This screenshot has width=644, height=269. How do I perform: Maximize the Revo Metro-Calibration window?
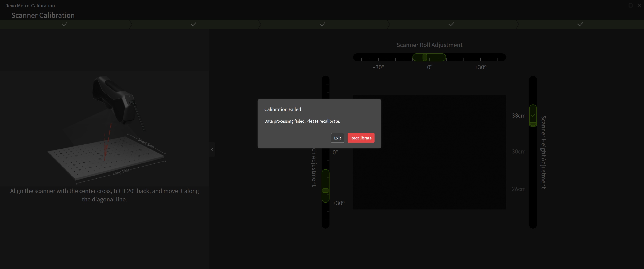(x=631, y=5)
